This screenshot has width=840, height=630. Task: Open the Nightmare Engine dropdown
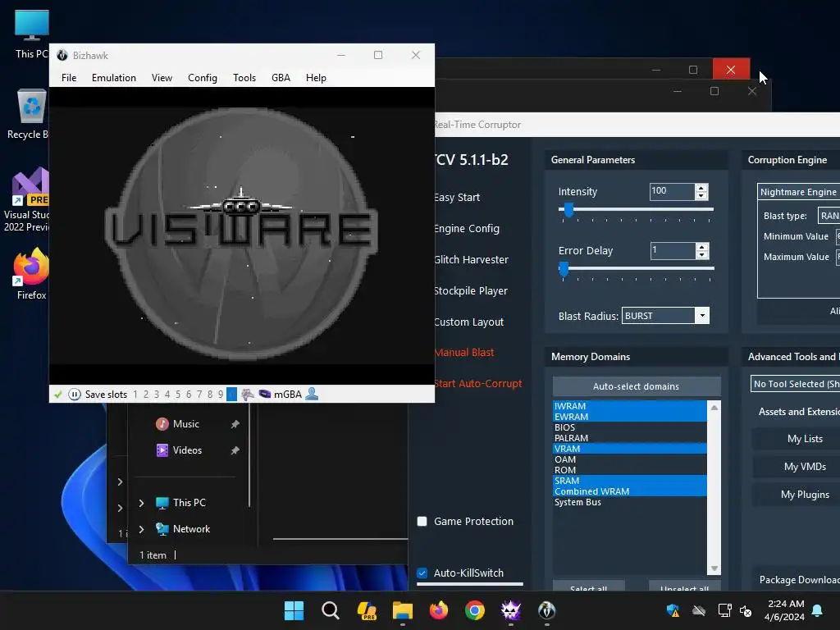[x=799, y=192]
